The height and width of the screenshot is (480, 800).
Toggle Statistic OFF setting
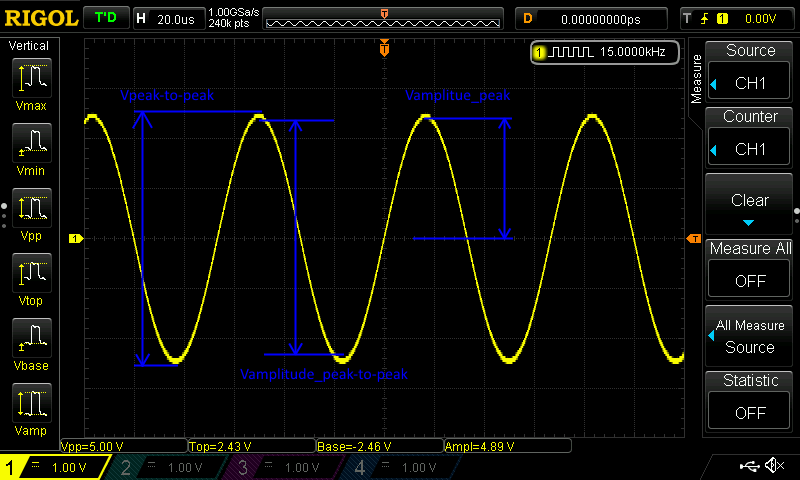pos(749,399)
